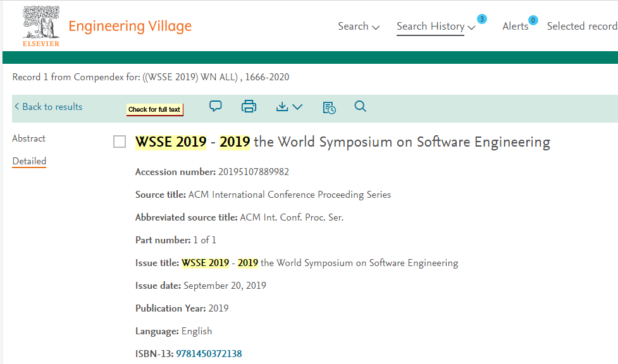Click the Alerts badge showing 0

[x=533, y=20]
